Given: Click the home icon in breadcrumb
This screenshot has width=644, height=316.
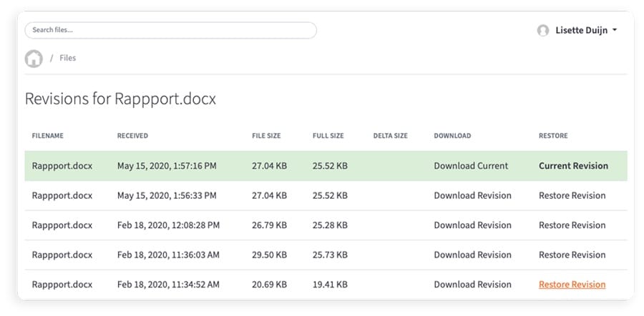Looking at the screenshot, I should [34, 59].
